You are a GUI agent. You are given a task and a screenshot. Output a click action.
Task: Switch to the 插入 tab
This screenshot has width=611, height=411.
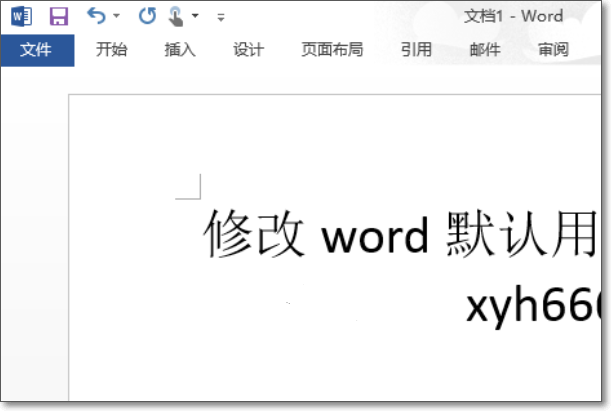[180, 50]
